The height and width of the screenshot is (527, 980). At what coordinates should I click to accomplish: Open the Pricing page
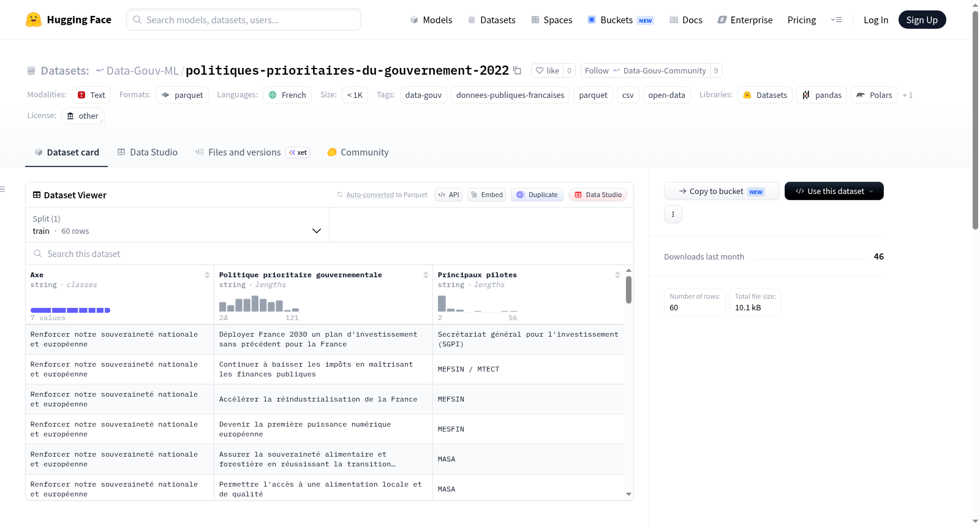[802, 20]
